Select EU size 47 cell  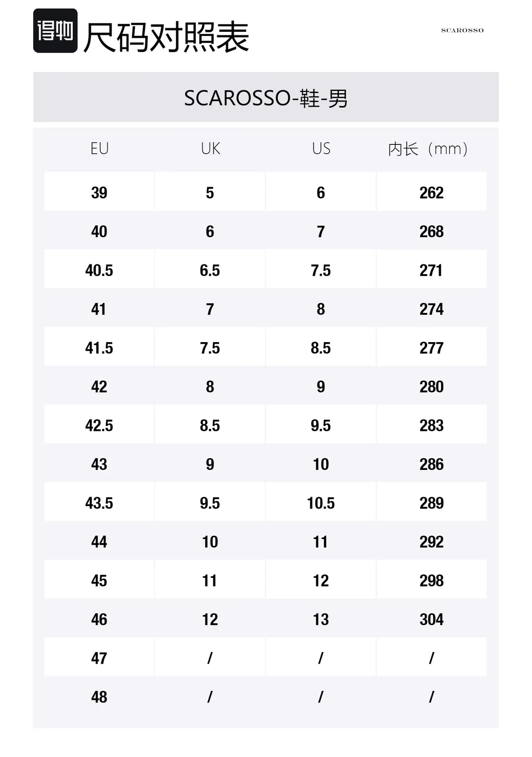point(99,657)
